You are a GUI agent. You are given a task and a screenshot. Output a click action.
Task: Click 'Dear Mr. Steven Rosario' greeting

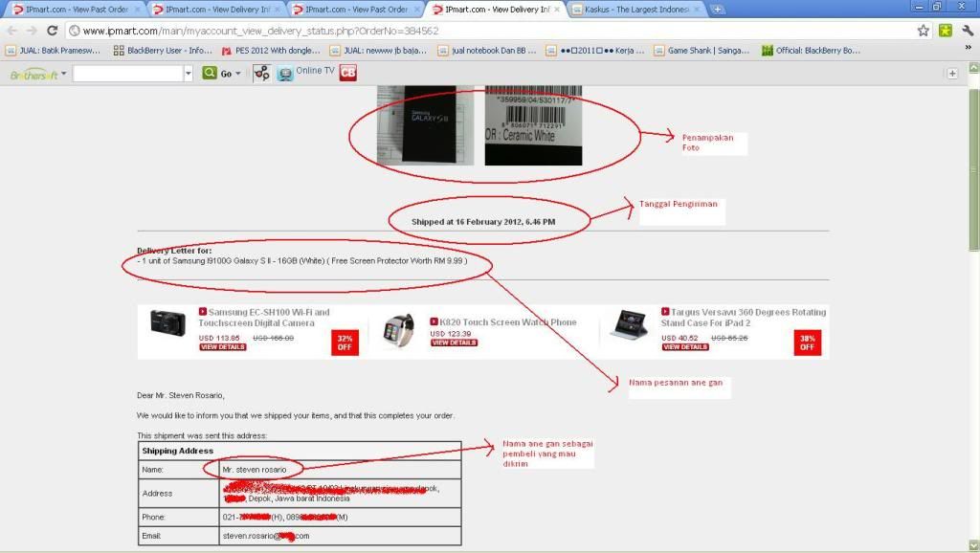tap(181, 395)
